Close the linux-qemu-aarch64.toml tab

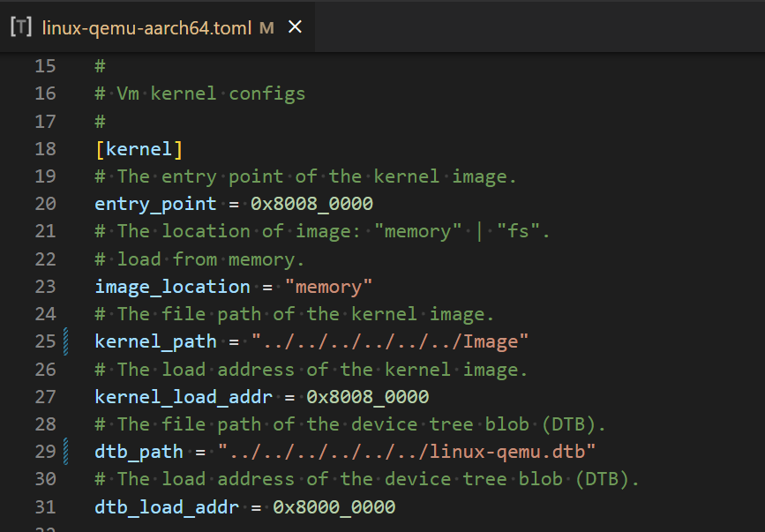tap(296, 26)
